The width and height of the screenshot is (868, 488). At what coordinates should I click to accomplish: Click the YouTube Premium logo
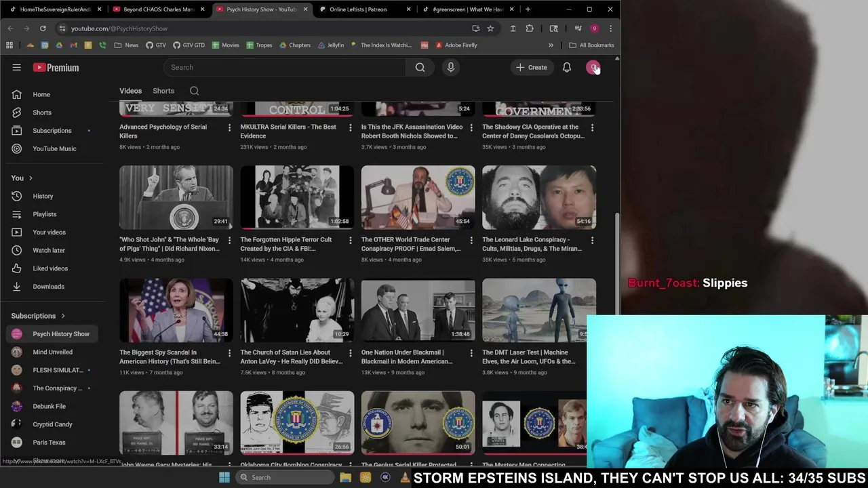pyautogui.click(x=56, y=67)
